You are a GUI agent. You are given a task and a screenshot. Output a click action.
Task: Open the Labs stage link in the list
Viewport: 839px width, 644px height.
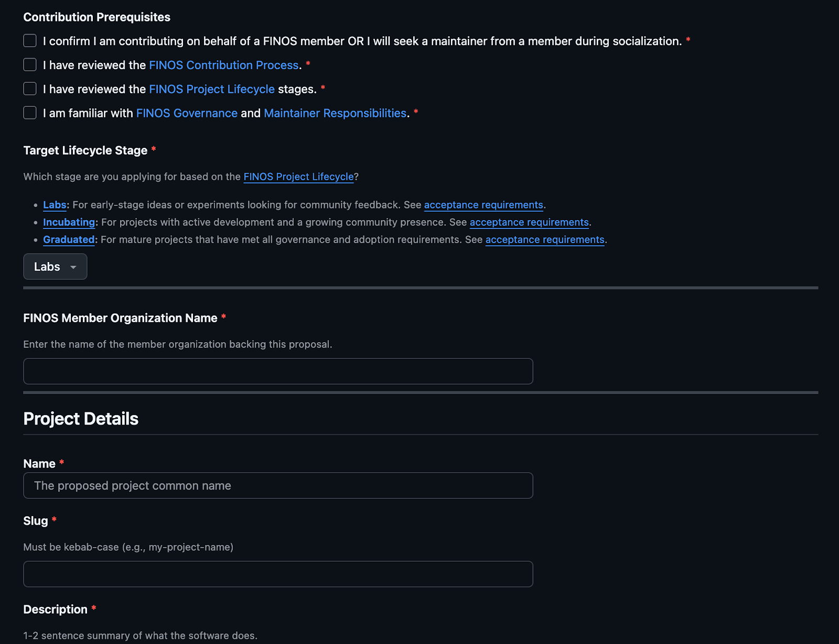[55, 205]
